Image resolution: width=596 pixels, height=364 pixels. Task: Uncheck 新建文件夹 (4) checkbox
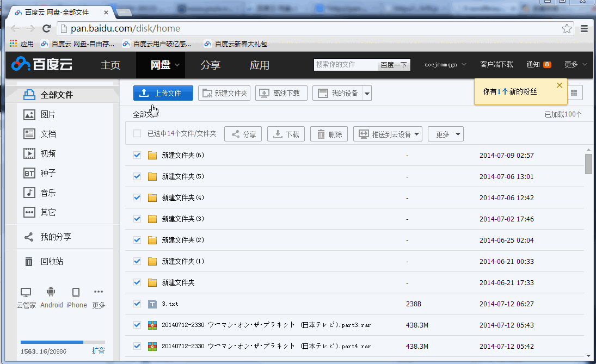pyautogui.click(x=137, y=198)
